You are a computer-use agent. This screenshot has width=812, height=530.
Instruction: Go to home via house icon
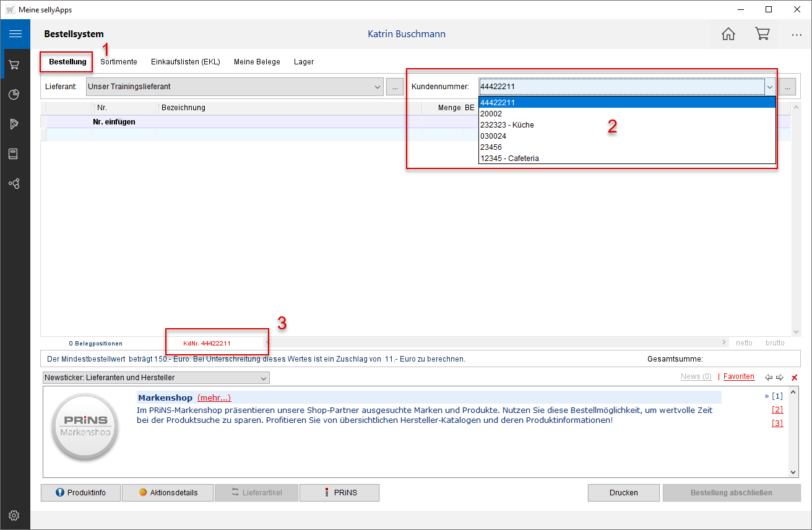tap(728, 34)
